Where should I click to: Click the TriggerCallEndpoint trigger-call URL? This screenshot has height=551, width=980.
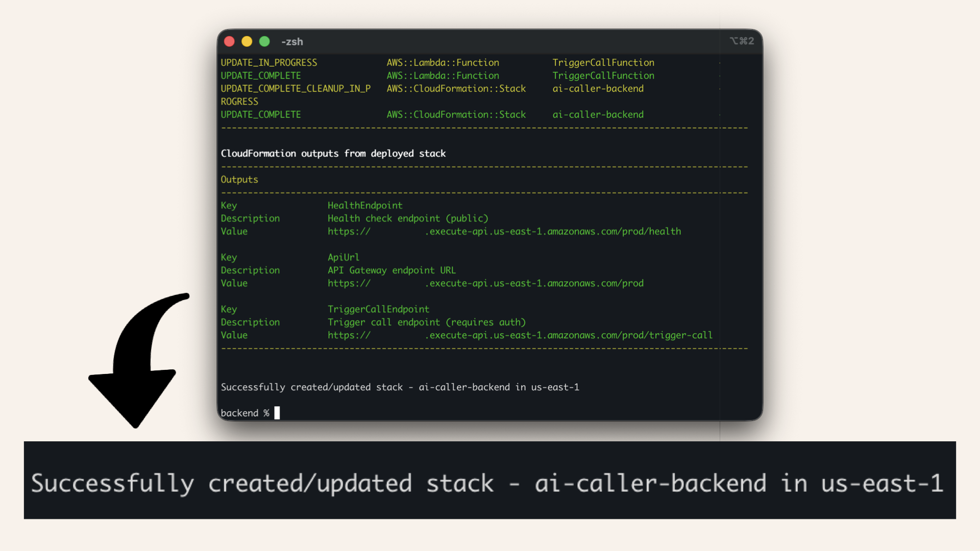[520, 335]
